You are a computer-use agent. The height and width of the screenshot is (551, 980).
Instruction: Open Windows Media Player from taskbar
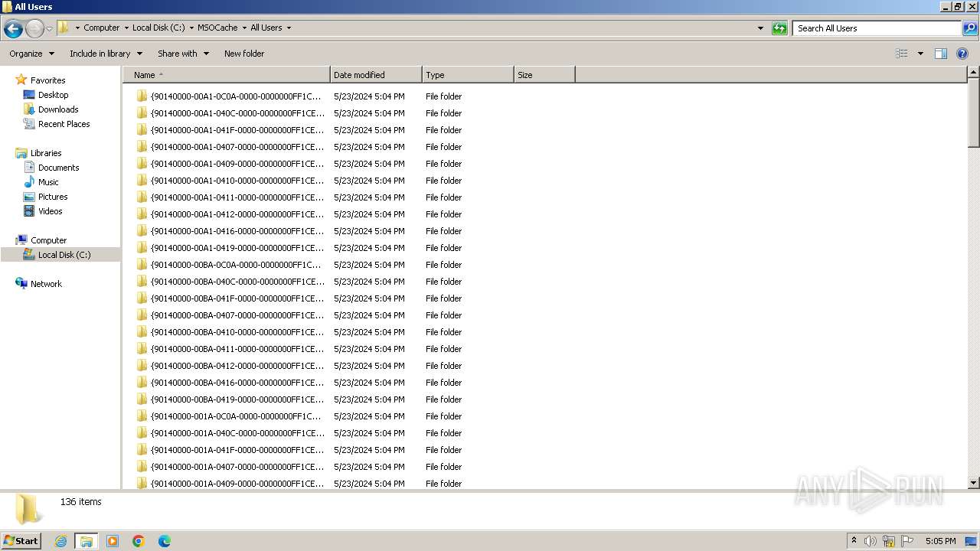coord(113,541)
